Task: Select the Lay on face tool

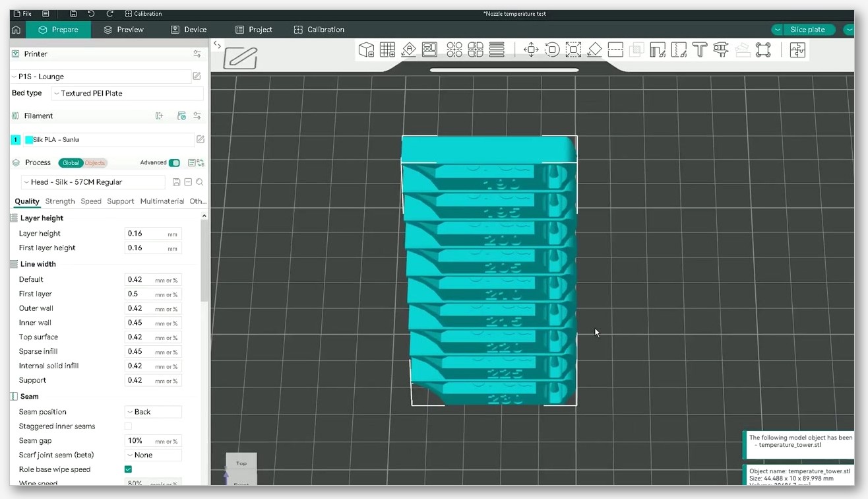Action: click(594, 50)
